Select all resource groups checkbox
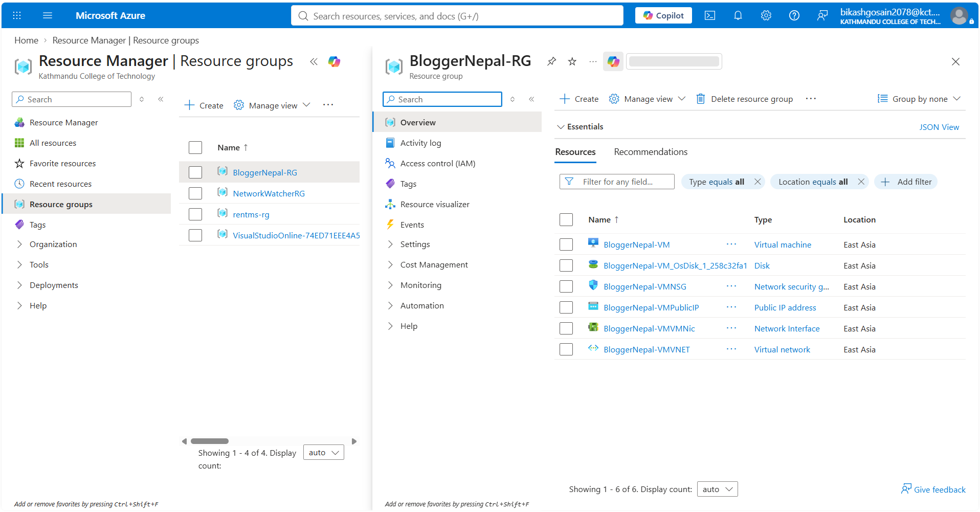Image resolution: width=980 pixels, height=512 pixels. [x=195, y=148]
